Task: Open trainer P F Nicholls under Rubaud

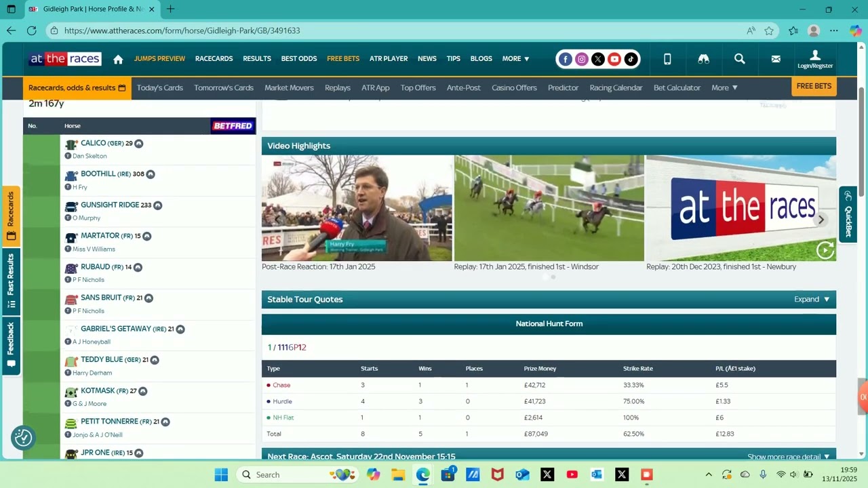Action: point(88,280)
